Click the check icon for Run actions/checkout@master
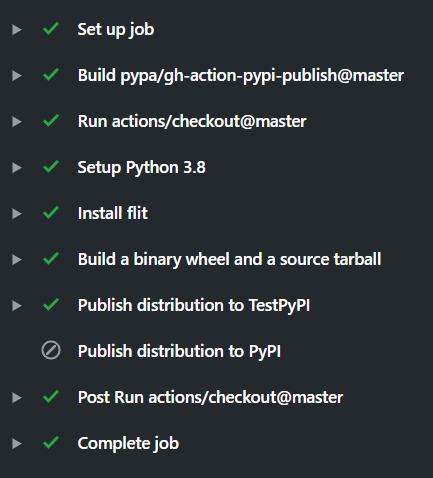This screenshot has width=433, height=478. tap(51, 121)
